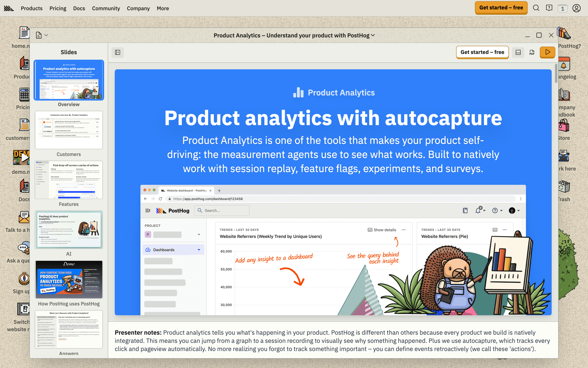588x368 pixels.
Task: Open the Docs menu item
Action: 79,8
